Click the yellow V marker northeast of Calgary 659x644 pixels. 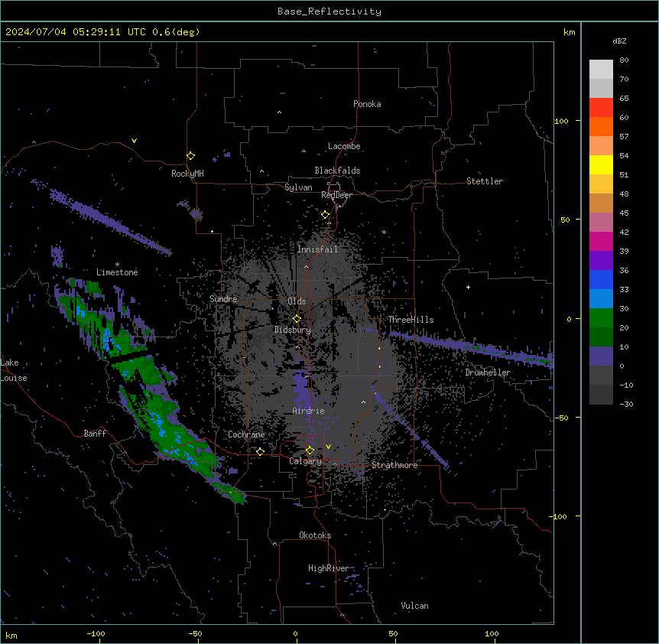(x=328, y=447)
